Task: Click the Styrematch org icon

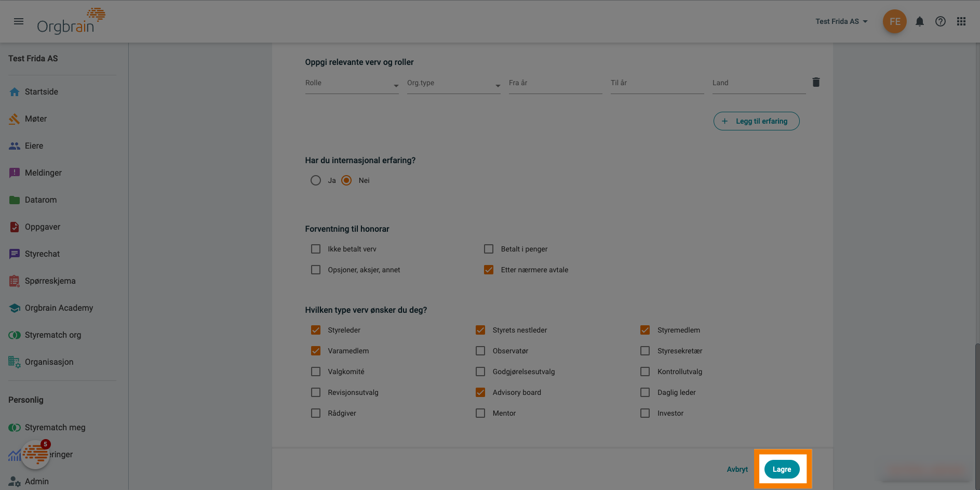Action: pyautogui.click(x=15, y=335)
